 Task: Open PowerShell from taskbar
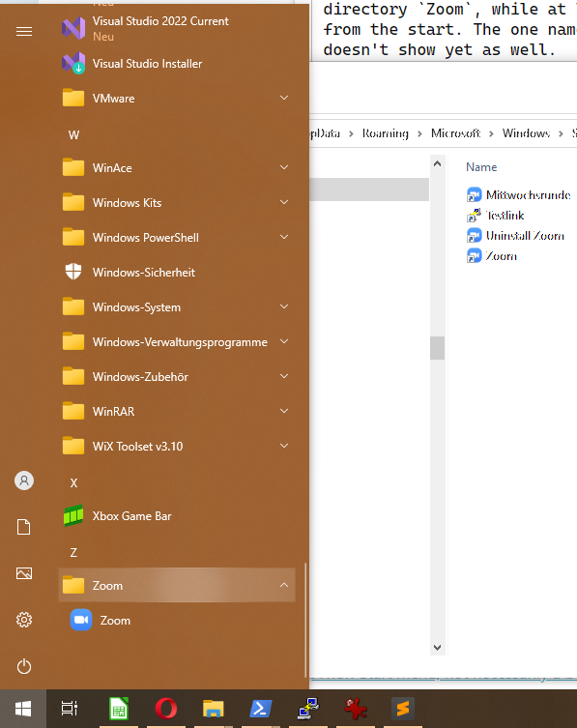point(261,709)
